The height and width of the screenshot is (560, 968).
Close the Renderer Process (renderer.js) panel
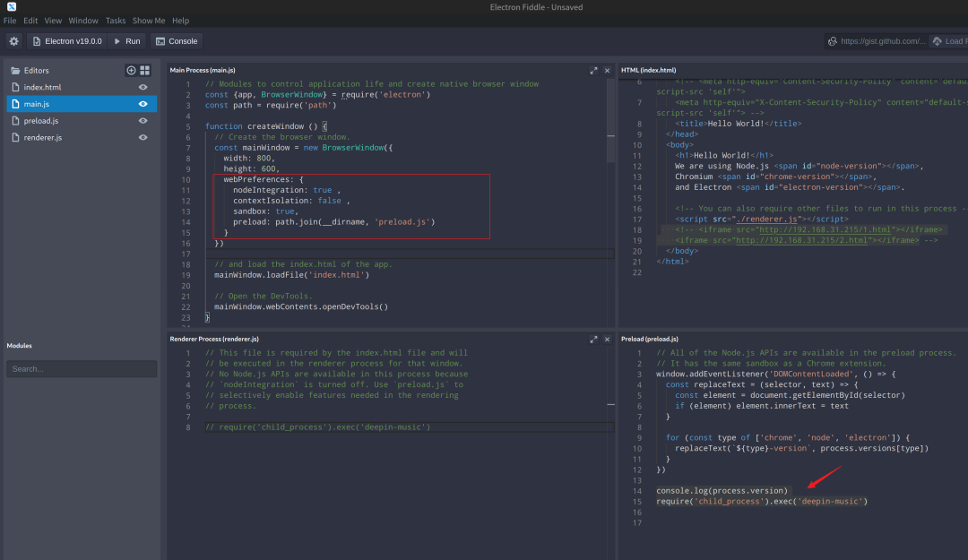607,339
